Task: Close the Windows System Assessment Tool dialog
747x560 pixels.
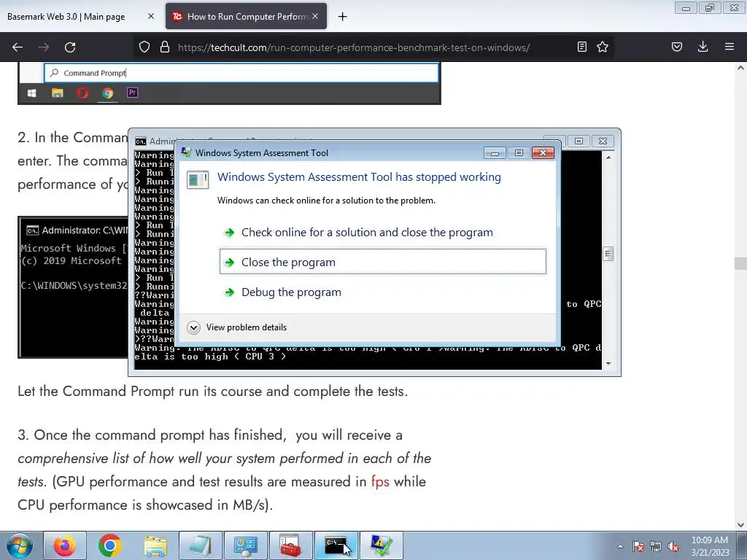Action: pos(543,153)
